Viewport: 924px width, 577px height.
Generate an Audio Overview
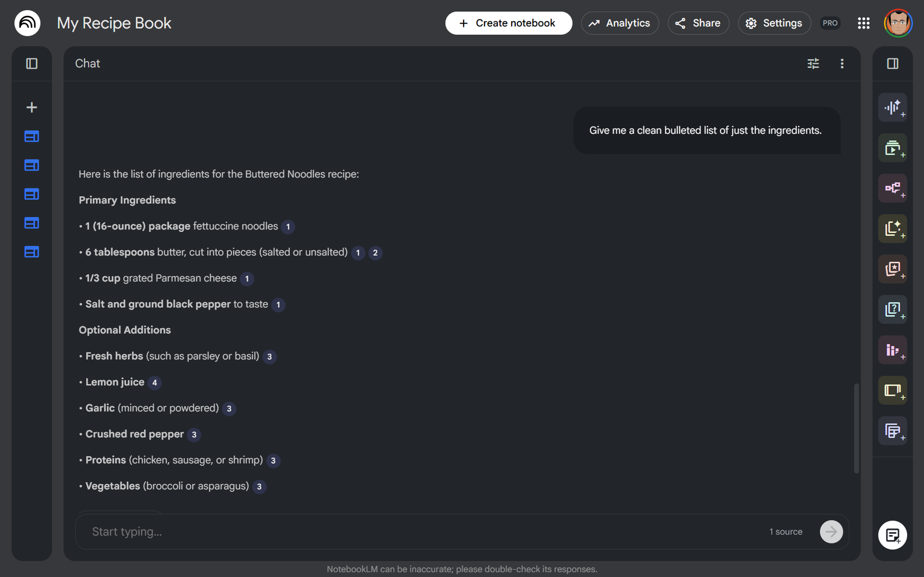point(893,107)
